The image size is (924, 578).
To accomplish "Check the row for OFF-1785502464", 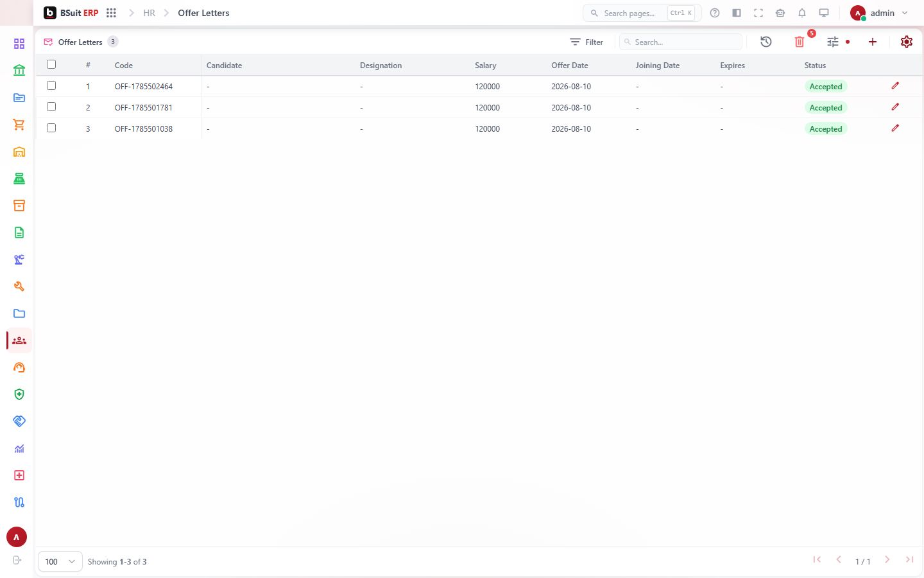I will point(51,85).
